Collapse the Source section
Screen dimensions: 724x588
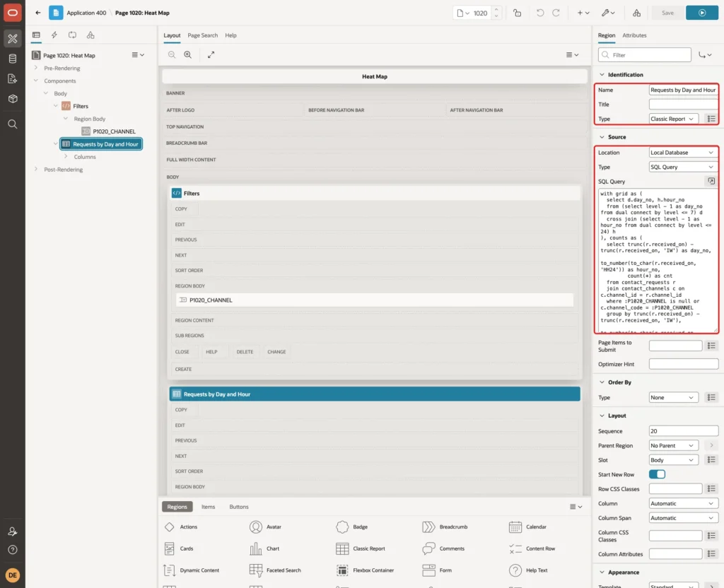point(602,137)
